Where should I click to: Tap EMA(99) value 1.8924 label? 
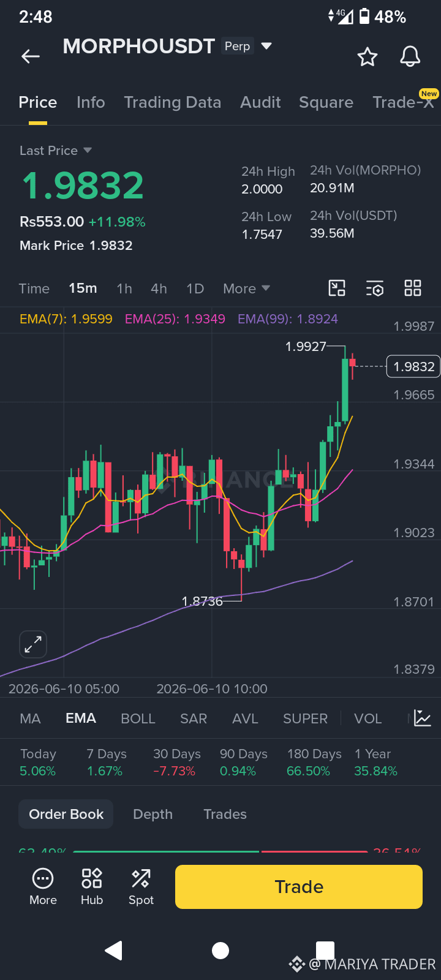(x=288, y=318)
